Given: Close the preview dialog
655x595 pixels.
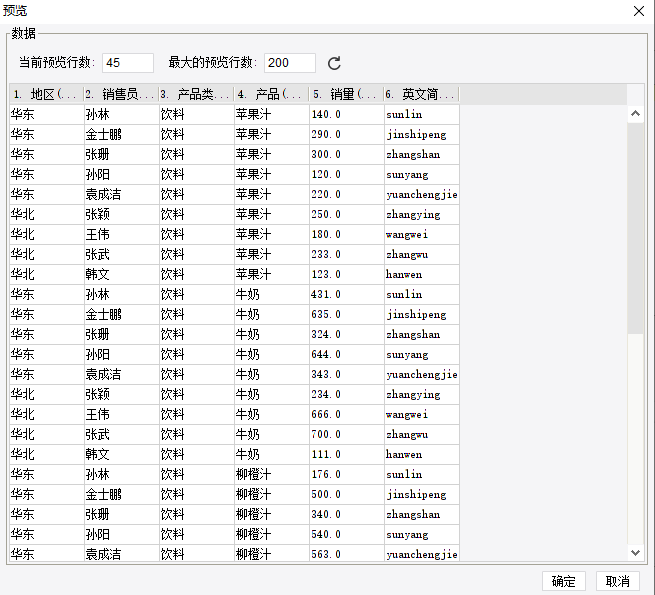Looking at the screenshot, I should (639, 11).
